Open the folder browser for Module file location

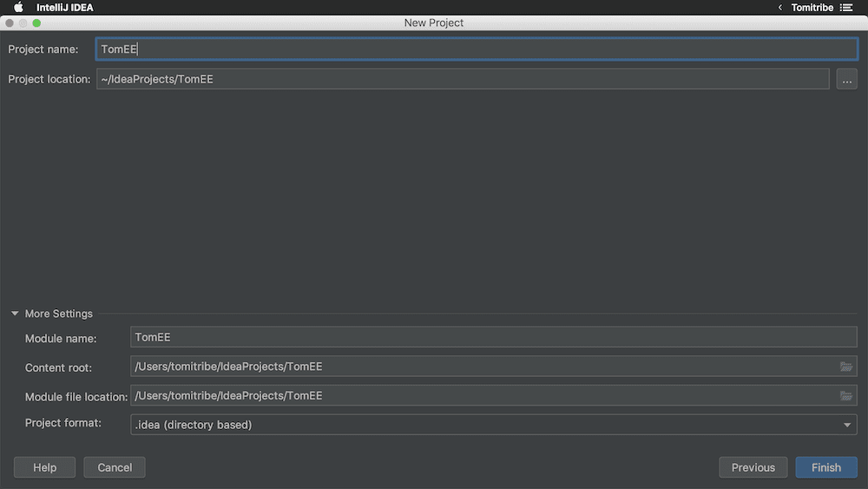pos(846,396)
